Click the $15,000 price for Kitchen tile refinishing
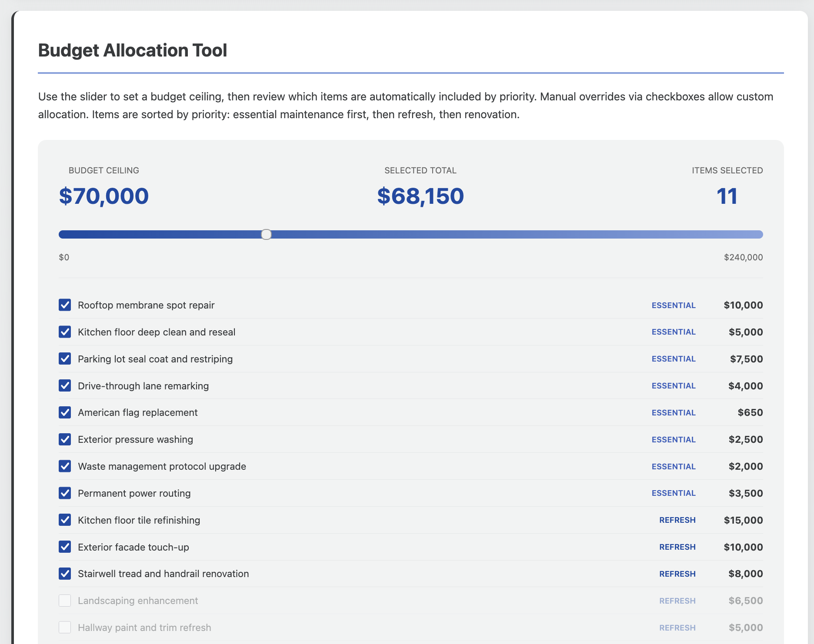The image size is (814, 644). point(743,520)
